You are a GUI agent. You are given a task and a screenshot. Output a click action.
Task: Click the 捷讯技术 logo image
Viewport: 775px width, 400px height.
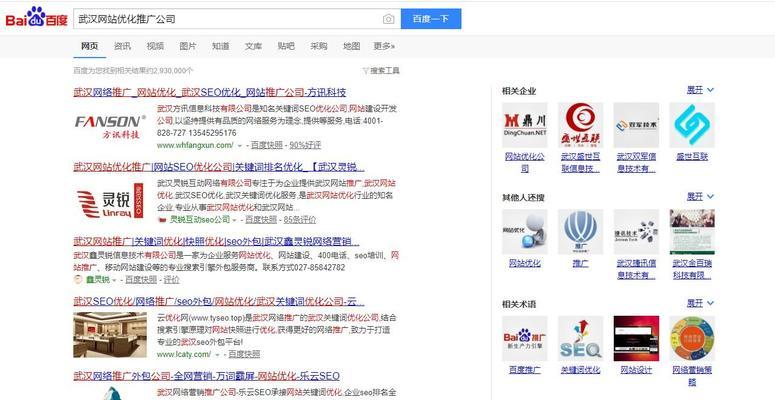[x=637, y=232]
